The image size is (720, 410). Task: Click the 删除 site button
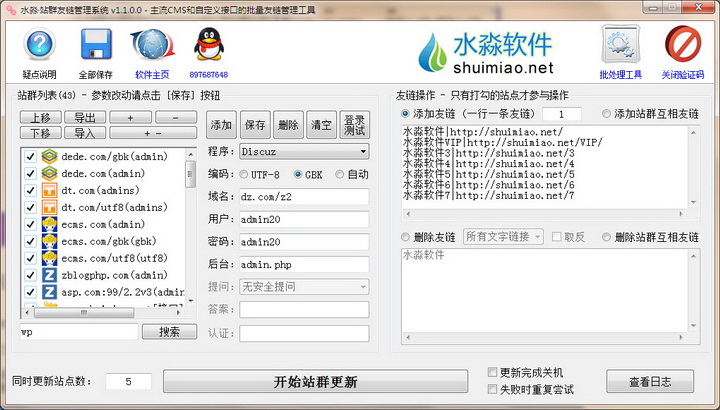(x=288, y=125)
